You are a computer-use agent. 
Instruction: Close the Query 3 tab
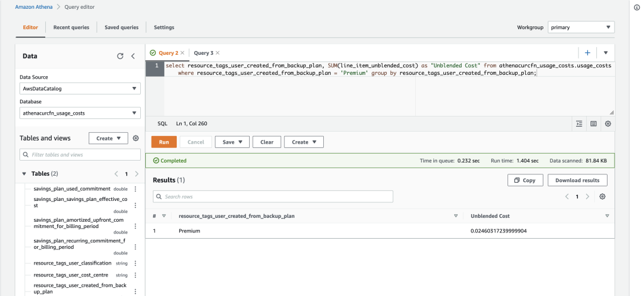[x=218, y=53]
